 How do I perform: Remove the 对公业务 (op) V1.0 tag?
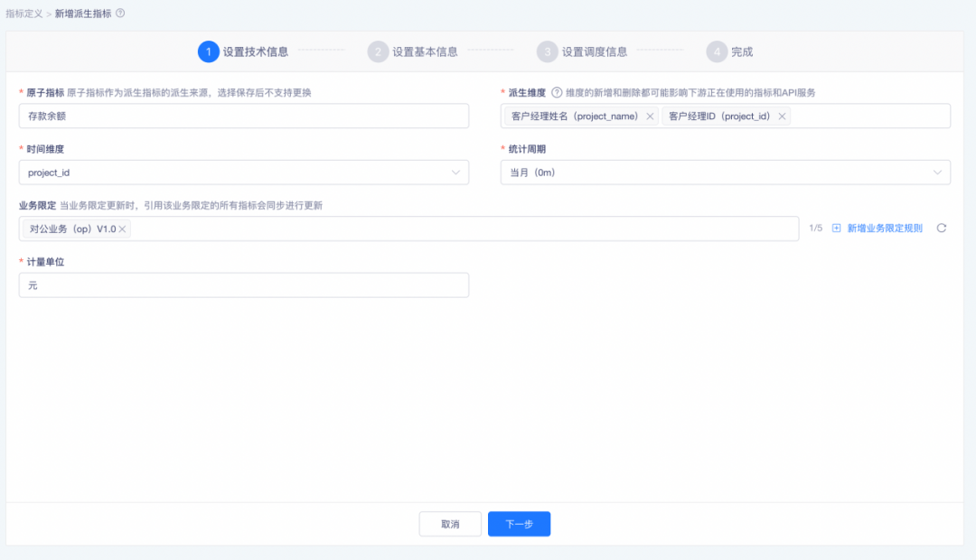tap(123, 229)
